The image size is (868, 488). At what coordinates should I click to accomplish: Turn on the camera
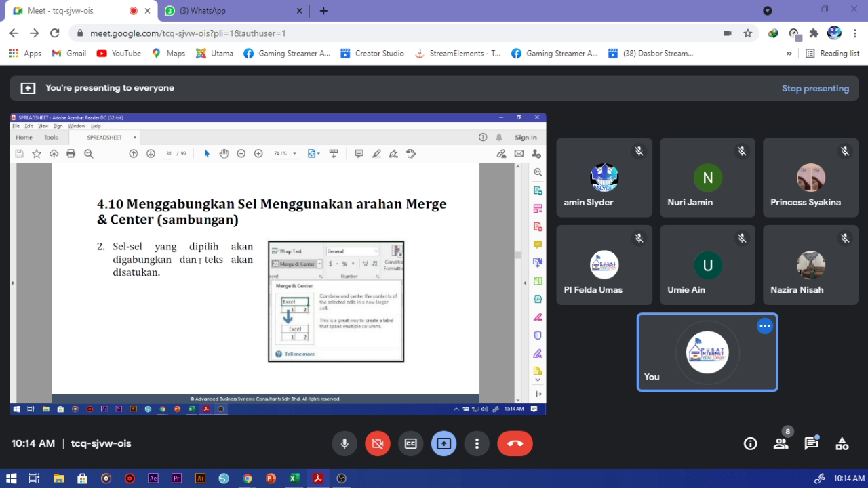pyautogui.click(x=378, y=443)
